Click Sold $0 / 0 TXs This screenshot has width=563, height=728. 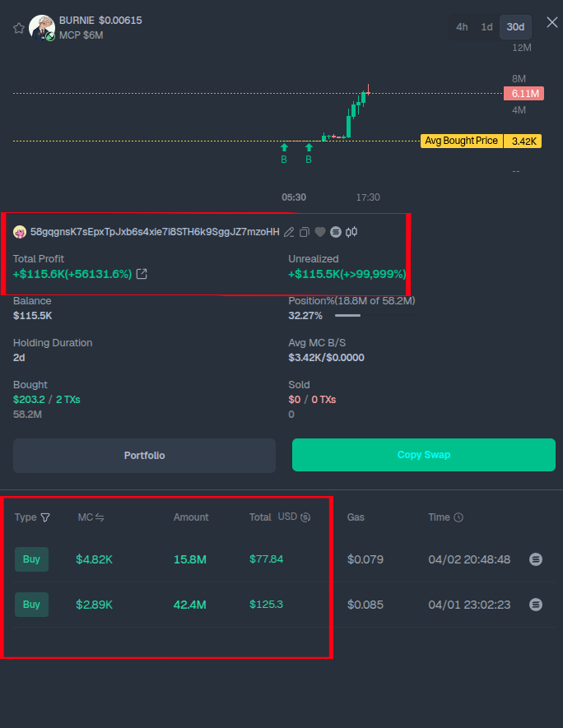(312, 399)
